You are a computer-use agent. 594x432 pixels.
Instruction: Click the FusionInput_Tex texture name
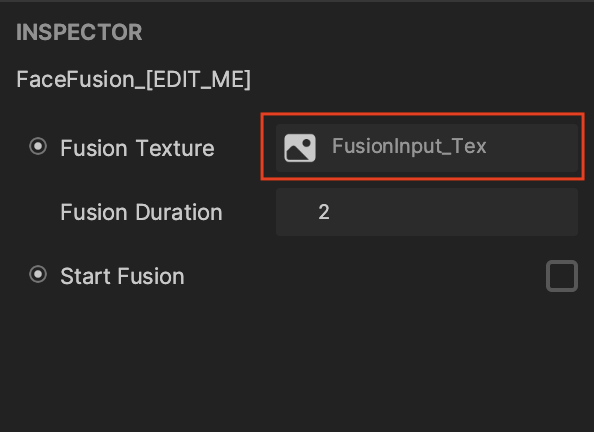409,147
